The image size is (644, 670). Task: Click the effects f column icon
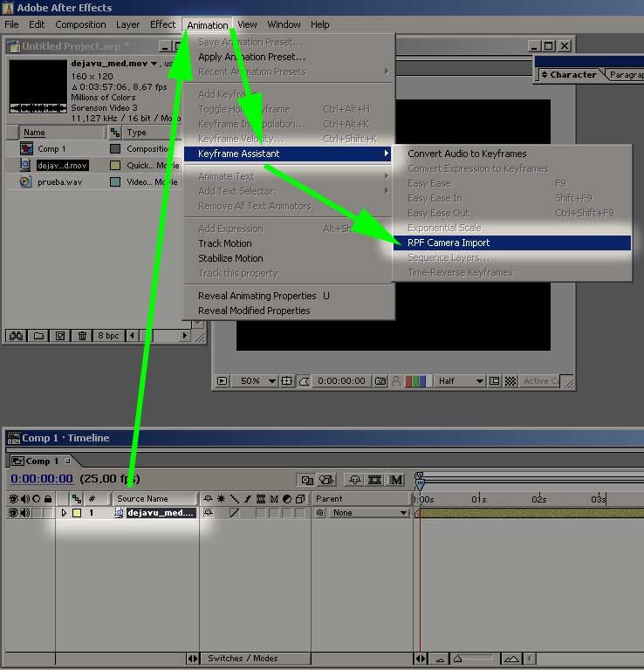pos(248,499)
